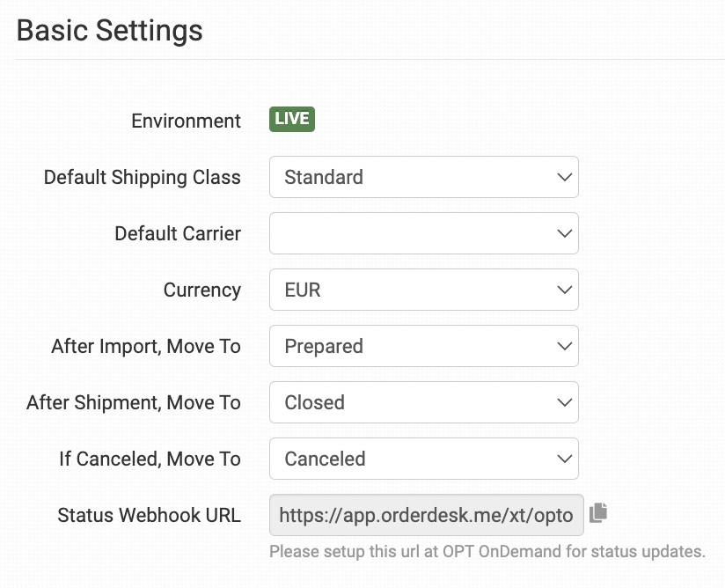This screenshot has width=725, height=588.
Task: Click the Currency label
Action: (202, 290)
